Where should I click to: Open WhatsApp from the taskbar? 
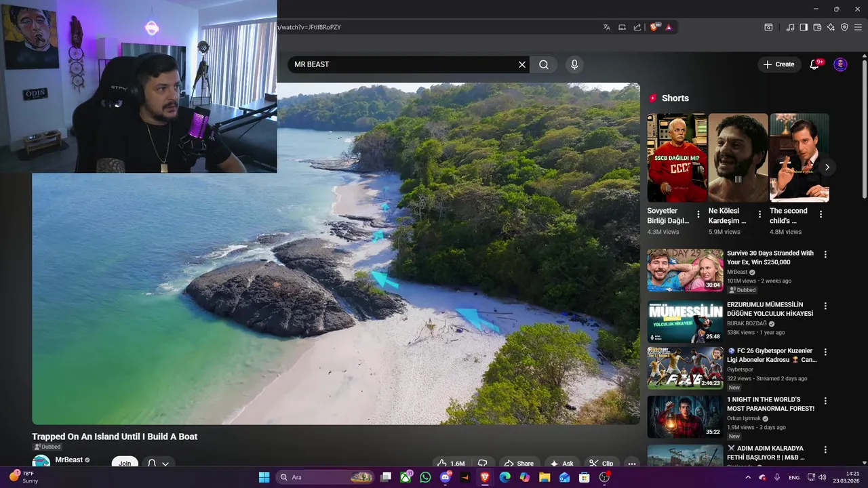(x=425, y=477)
